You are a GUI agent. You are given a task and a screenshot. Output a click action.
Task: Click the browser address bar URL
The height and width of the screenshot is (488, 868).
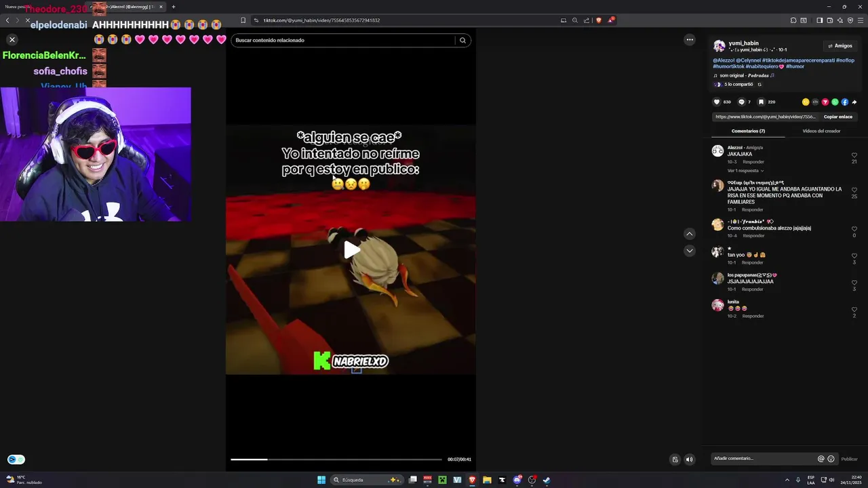click(321, 20)
